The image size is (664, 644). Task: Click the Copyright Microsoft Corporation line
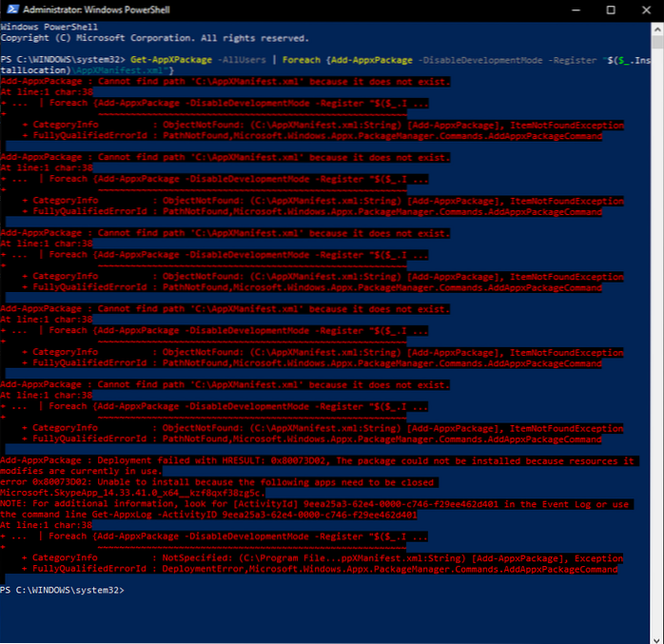pos(154,39)
